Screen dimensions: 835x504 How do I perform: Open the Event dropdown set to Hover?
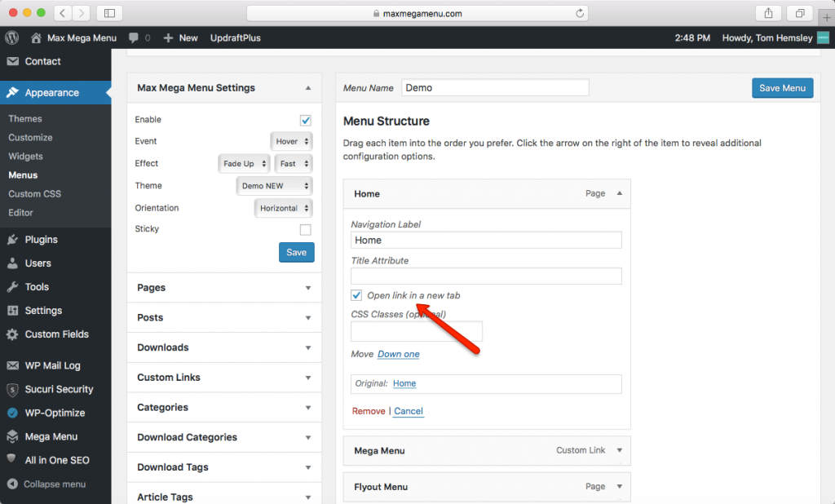coord(291,140)
